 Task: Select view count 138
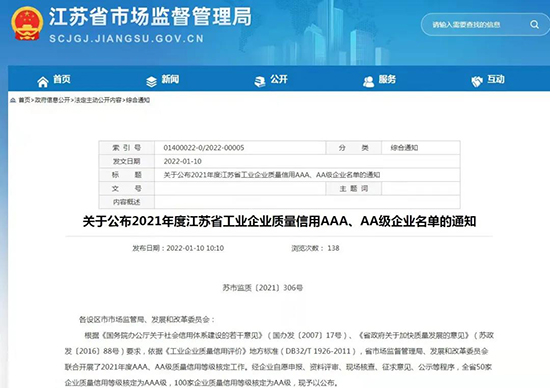[x=333, y=248]
